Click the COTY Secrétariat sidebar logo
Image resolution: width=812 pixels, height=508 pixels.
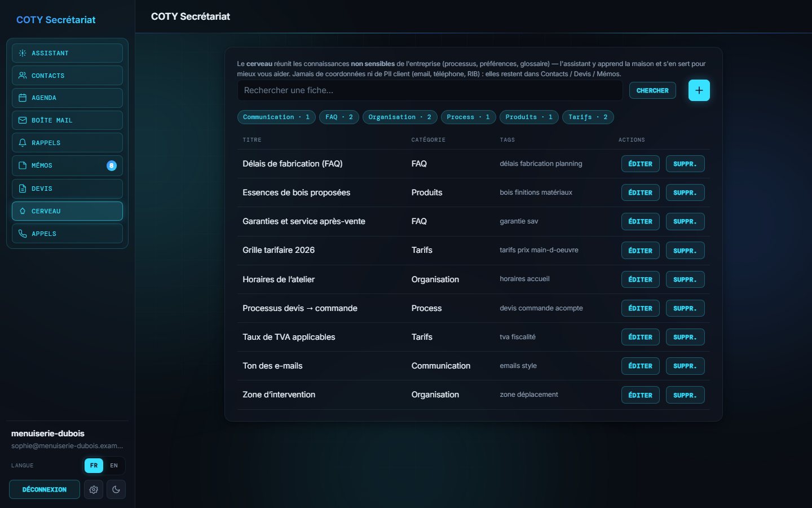click(x=56, y=20)
